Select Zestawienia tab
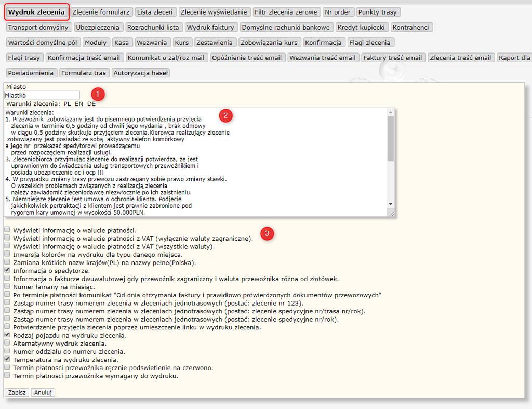Image resolution: width=532 pixels, height=409 pixels. click(215, 43)
